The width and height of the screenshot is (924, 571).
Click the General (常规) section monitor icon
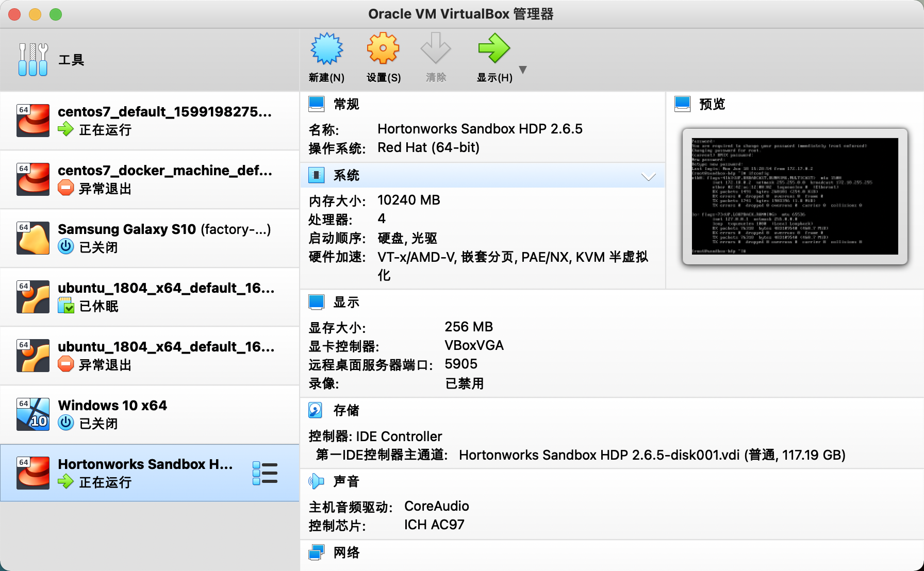(x=317, y=104)
